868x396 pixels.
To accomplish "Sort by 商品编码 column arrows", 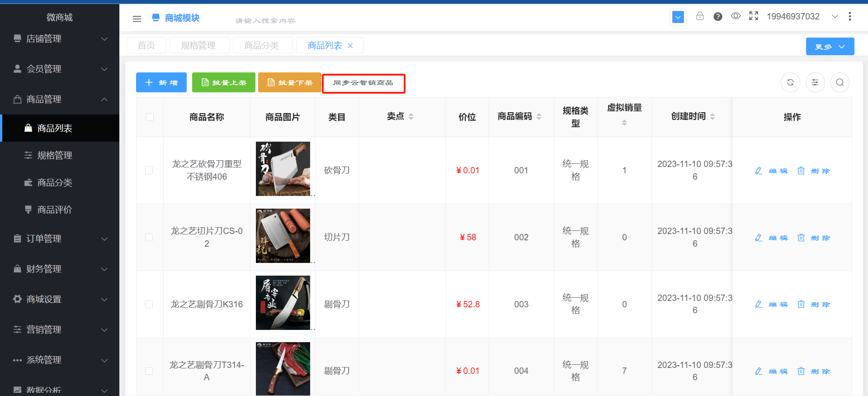I will pos(539,117).
